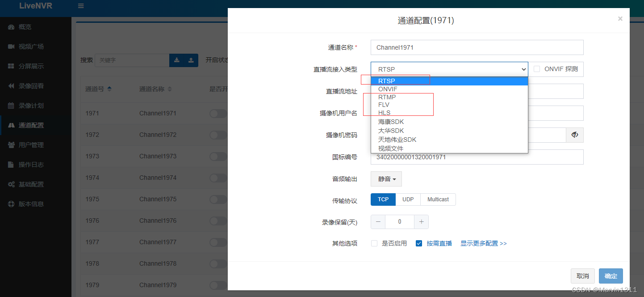The height and width of the screenshot is (297, 644).
Task: Open the 静音 audio output dropdown
Action: 386,179
